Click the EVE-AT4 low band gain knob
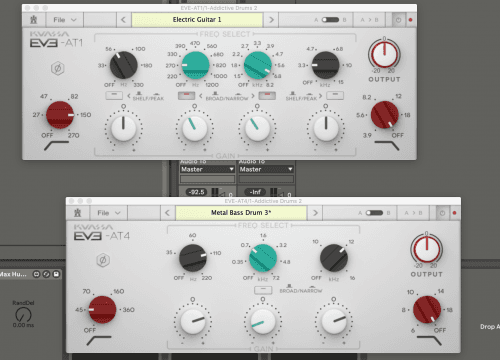500x360 pixels. click(193, 322)
